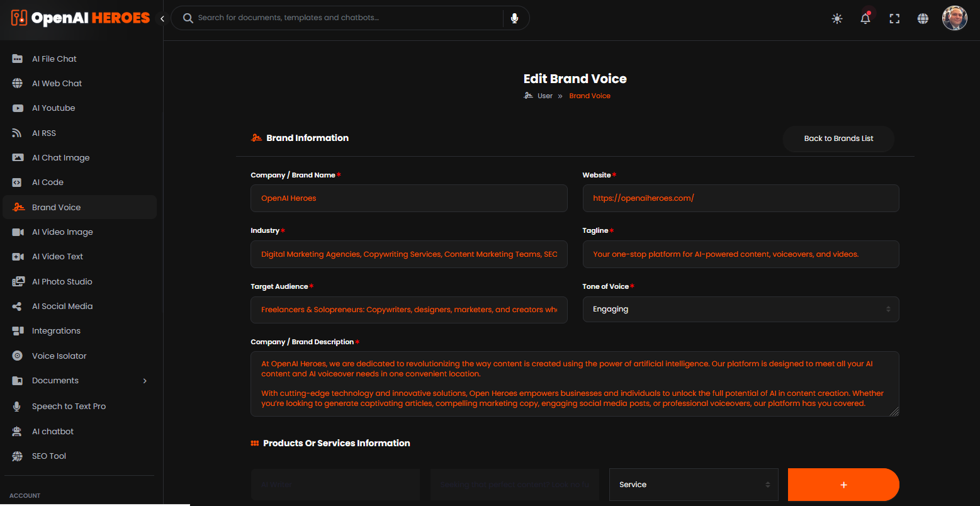Viewport: 980px width, 506px height.
Task: Open AI Social Media share icon
Action: 18,306
